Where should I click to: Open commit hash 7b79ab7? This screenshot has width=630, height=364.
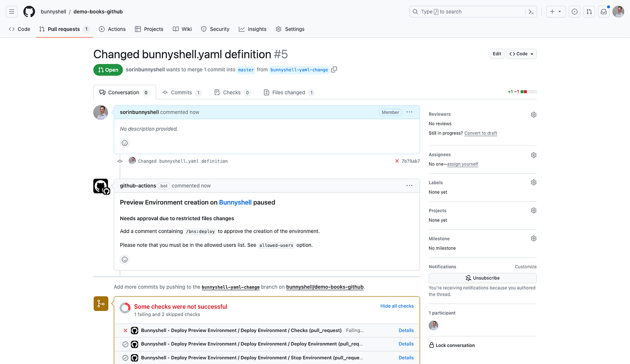tap(410, 161)
